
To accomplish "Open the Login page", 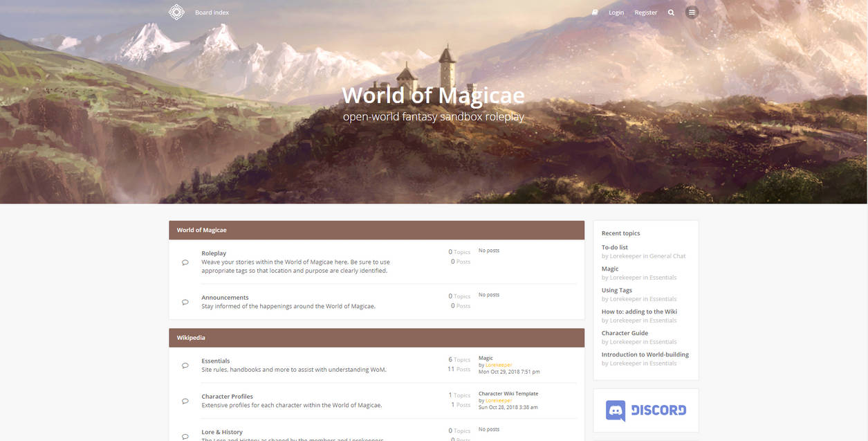I will [616, 12].
